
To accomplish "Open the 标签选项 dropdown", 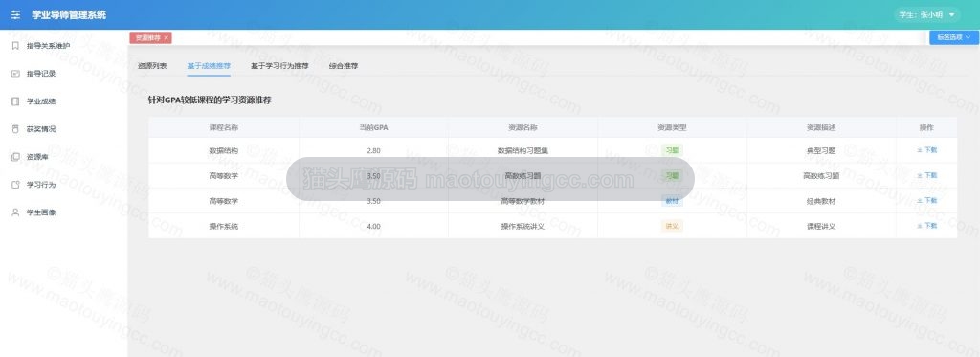I will tap(954, 37).
